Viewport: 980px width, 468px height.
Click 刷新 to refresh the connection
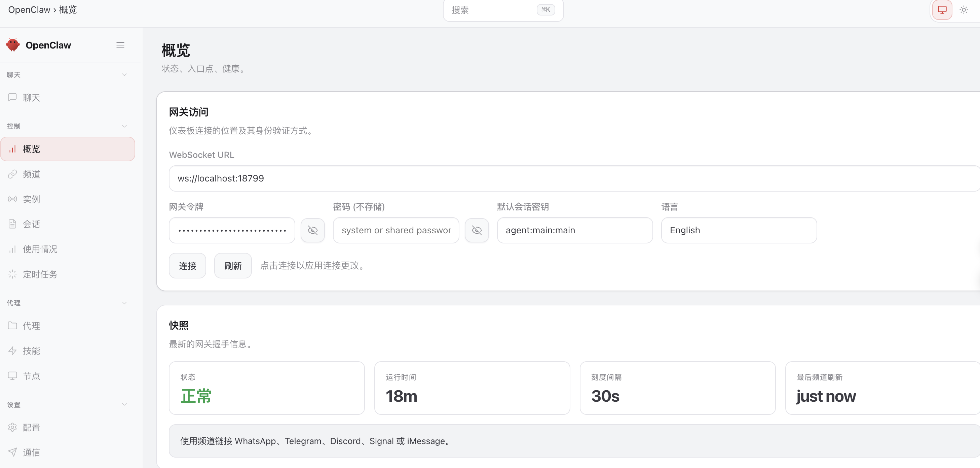pos(232,265)
